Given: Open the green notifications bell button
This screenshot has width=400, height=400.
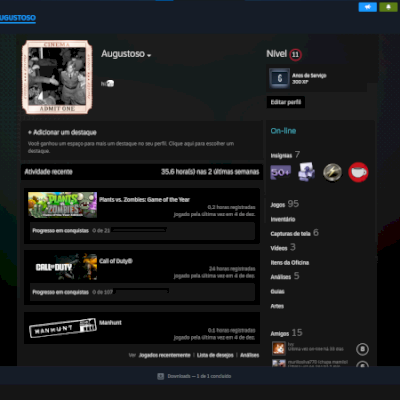Looking at the screenshot, I should pyautogui.click(x=388, y=7).
